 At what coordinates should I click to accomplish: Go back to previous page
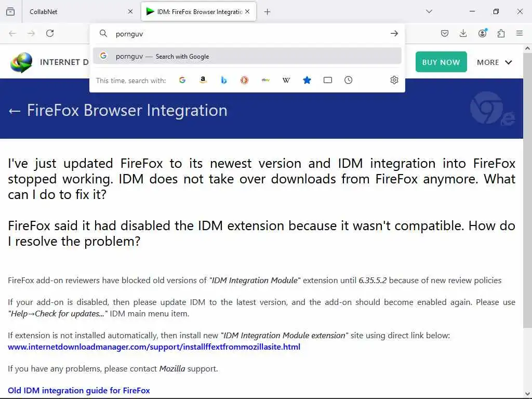12,33
